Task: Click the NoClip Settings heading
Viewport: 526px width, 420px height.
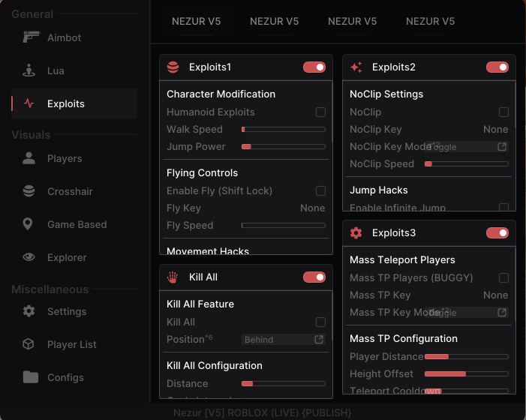Action: (x=386, y=94)
